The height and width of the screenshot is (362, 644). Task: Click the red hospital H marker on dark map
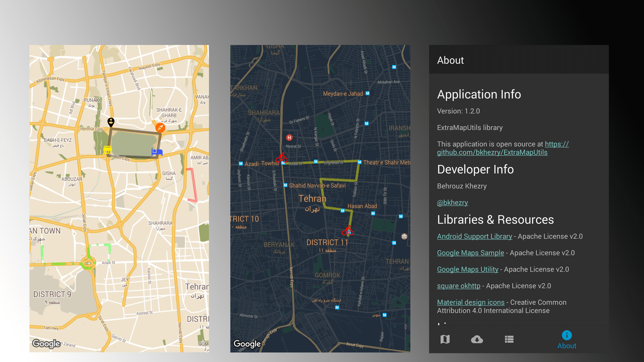point(289,137)
